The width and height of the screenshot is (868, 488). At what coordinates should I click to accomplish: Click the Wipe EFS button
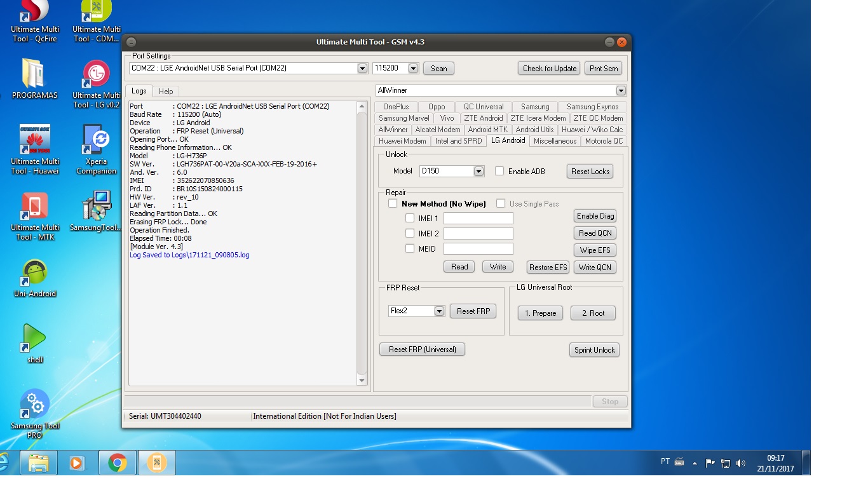click(595, 250)
